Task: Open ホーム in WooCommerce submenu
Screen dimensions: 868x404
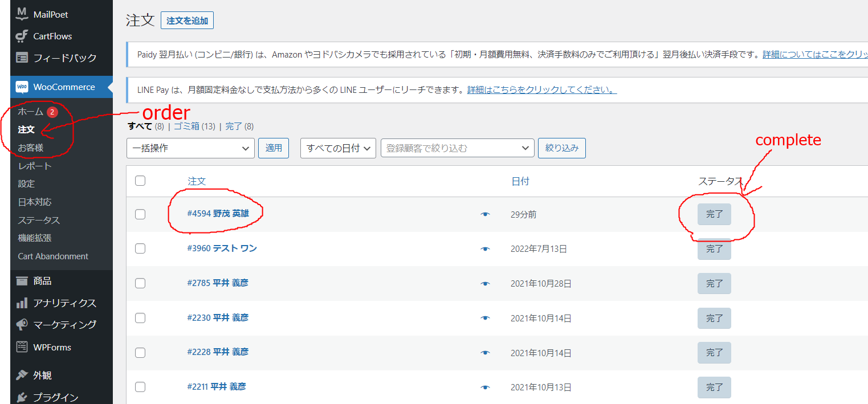Action: point(31,112)
